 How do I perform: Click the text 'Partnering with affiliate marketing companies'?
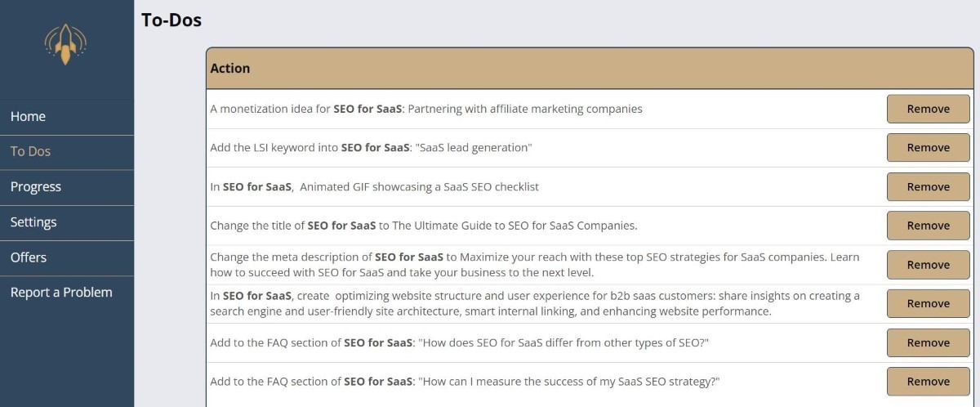(x=525, y=109)
